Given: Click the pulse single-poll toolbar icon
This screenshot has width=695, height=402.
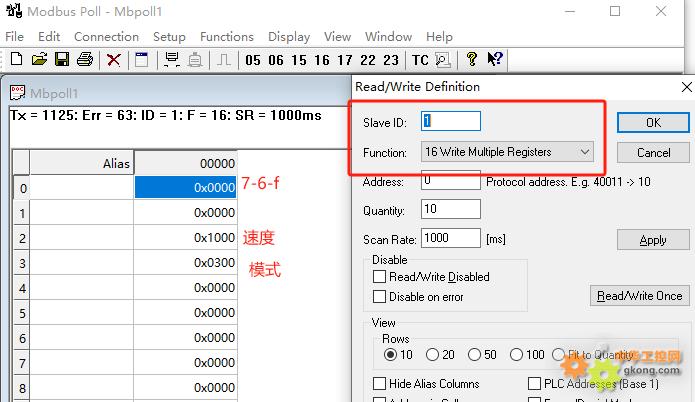Looking at the screenshot, I should click(224, 59).
